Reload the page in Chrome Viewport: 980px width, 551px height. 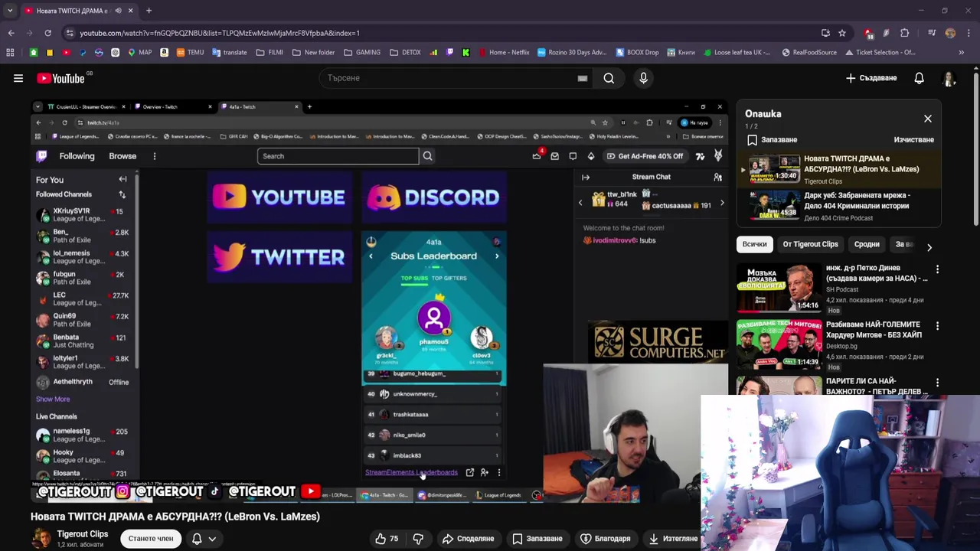(47, 33)
